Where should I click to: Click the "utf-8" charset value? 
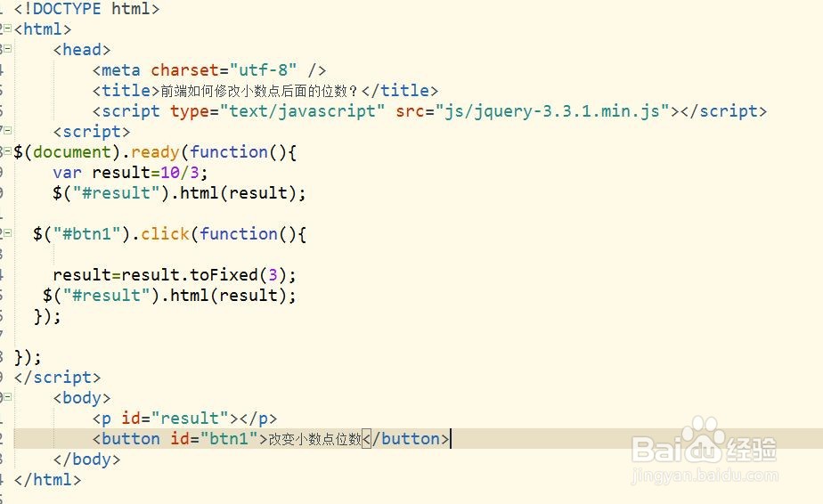click(x=263, y=69)
